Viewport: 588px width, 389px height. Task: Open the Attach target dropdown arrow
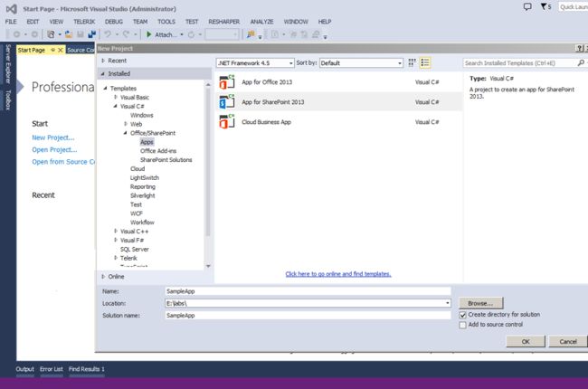coord(182,34)
